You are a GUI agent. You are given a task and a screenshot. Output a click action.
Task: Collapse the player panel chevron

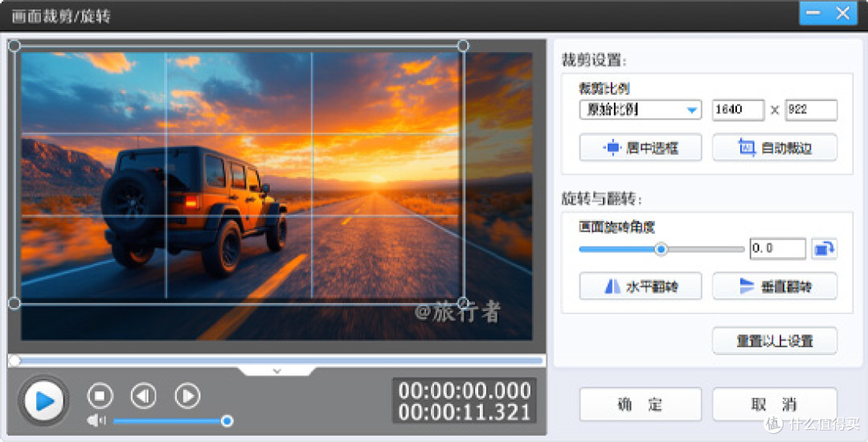(x=277, y=371)
